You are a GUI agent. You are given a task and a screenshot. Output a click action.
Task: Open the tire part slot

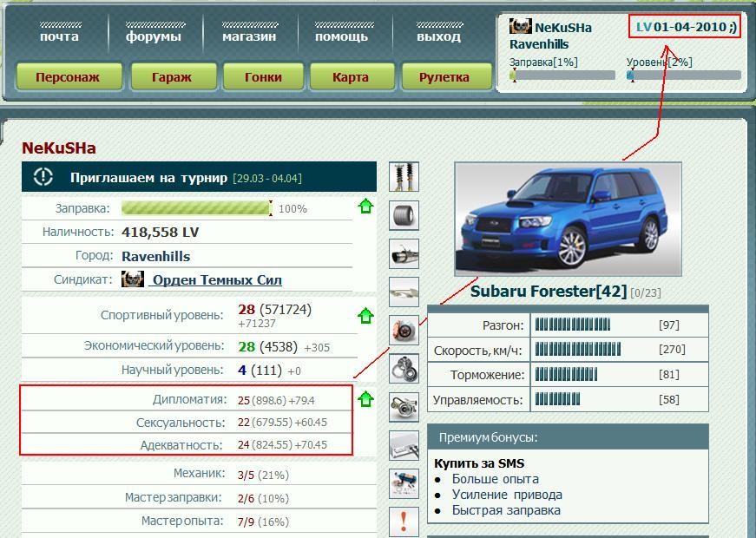coord(404,215)
